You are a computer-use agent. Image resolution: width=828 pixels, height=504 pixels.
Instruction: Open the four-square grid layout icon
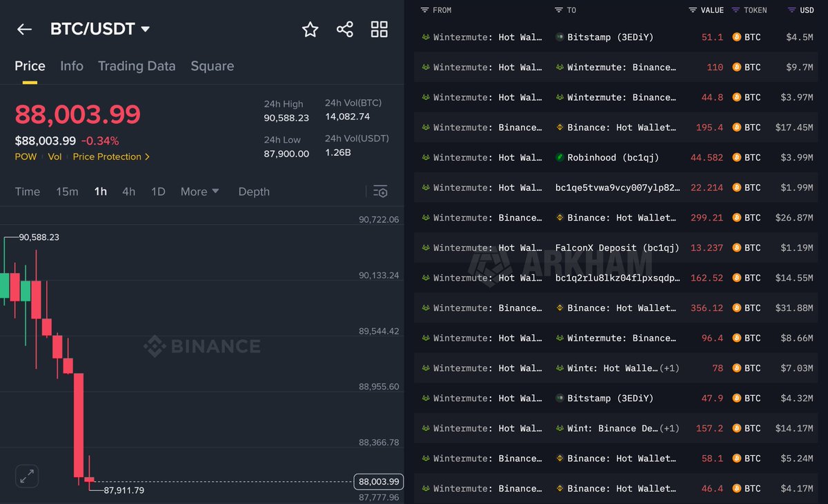tap(379, 29)
